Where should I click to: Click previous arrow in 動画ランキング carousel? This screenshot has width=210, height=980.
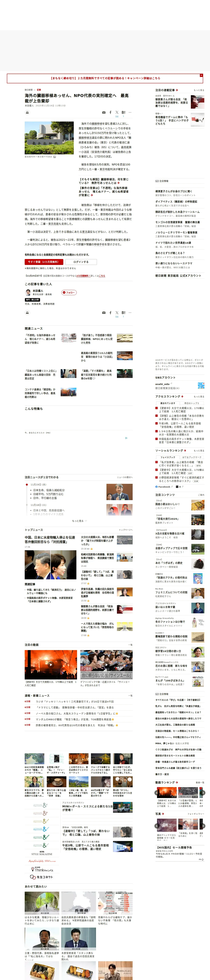pos(157,793)
